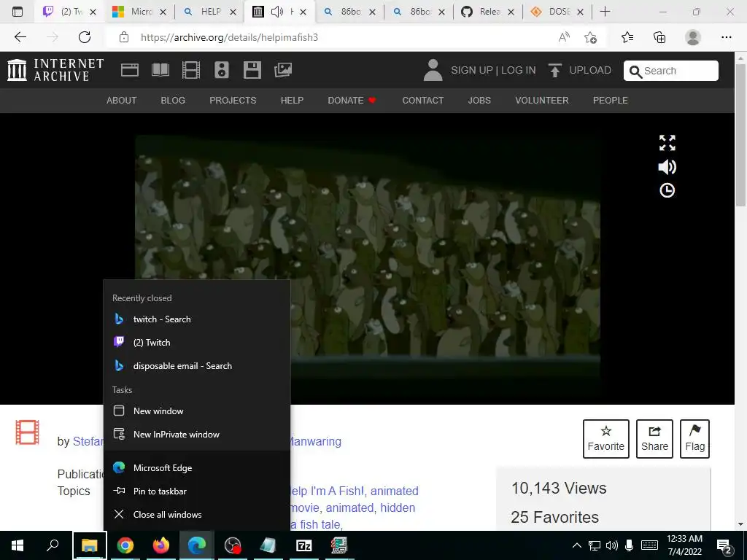
Task: Open Edge Settings and more menu
Action: pyautogui.click(x=726, y=37)
